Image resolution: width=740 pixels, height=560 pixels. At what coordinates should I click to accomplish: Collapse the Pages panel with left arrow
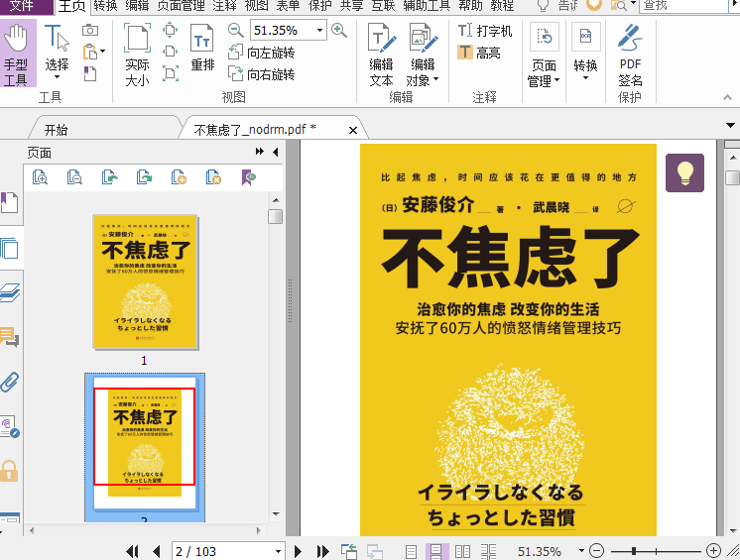[276, 152]
